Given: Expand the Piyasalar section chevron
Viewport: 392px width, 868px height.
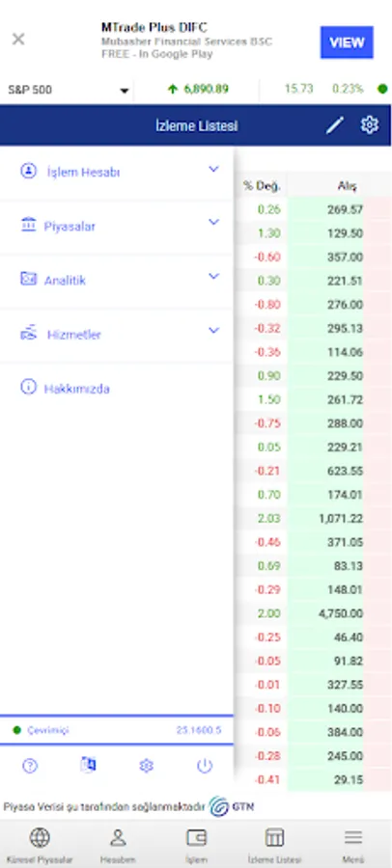Looking at the screenshot, I should pyautogui.click(x=213, y=223).
